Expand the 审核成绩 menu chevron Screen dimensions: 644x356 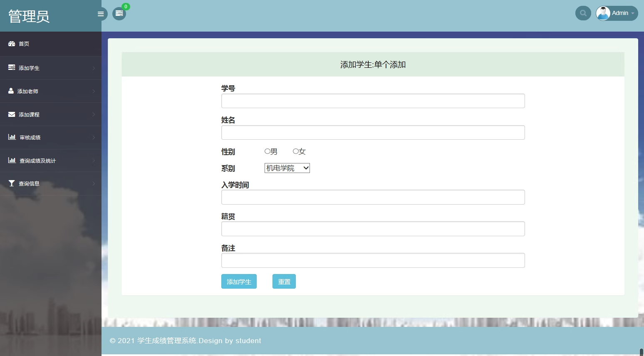click(x=94, y=137)
